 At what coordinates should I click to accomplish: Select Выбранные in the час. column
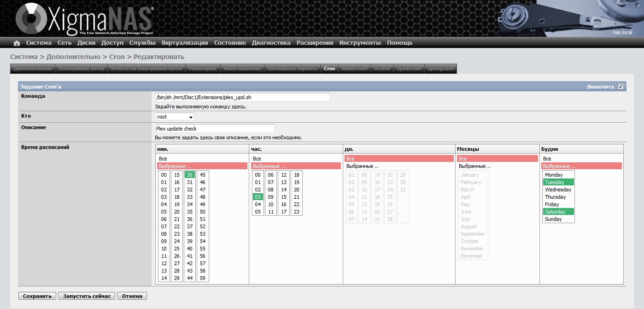[296, 166]
